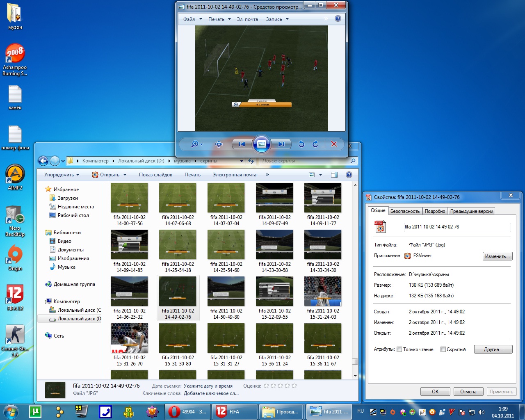Click the FIFA 12 desktop icon

tap(15, 297)
